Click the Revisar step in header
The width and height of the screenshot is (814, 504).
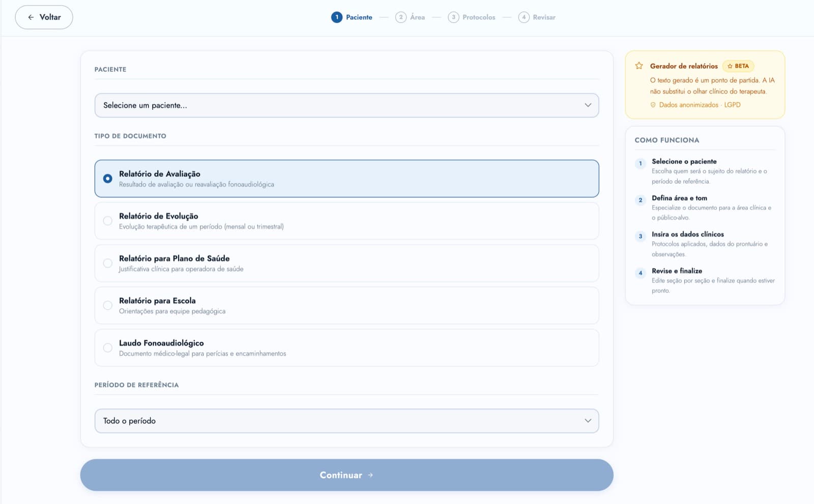(537, 17)
